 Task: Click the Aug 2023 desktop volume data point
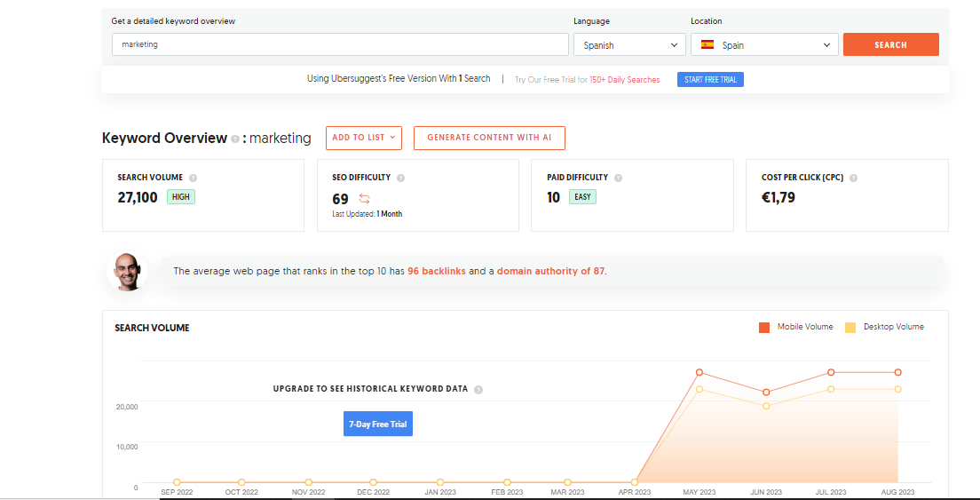pos(898,389)
